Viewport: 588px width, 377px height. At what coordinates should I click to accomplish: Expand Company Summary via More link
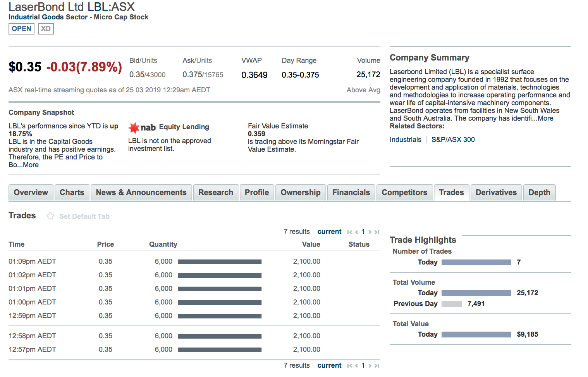545,118
